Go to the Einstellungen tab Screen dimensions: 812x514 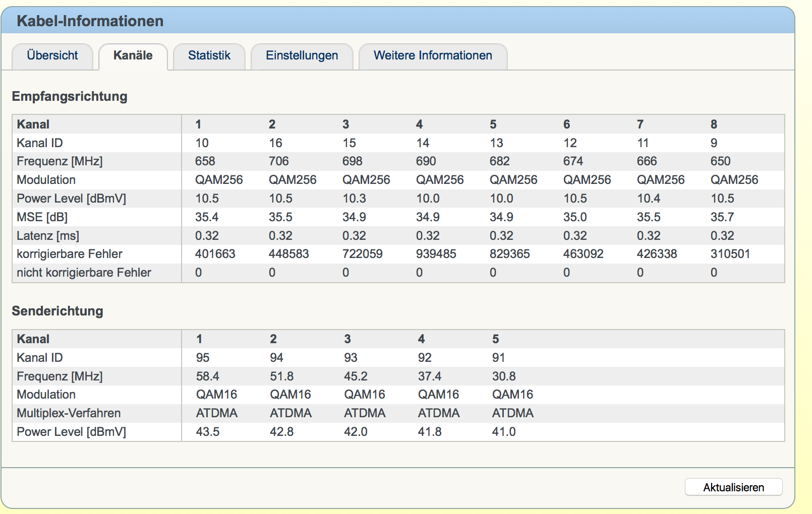302,55
